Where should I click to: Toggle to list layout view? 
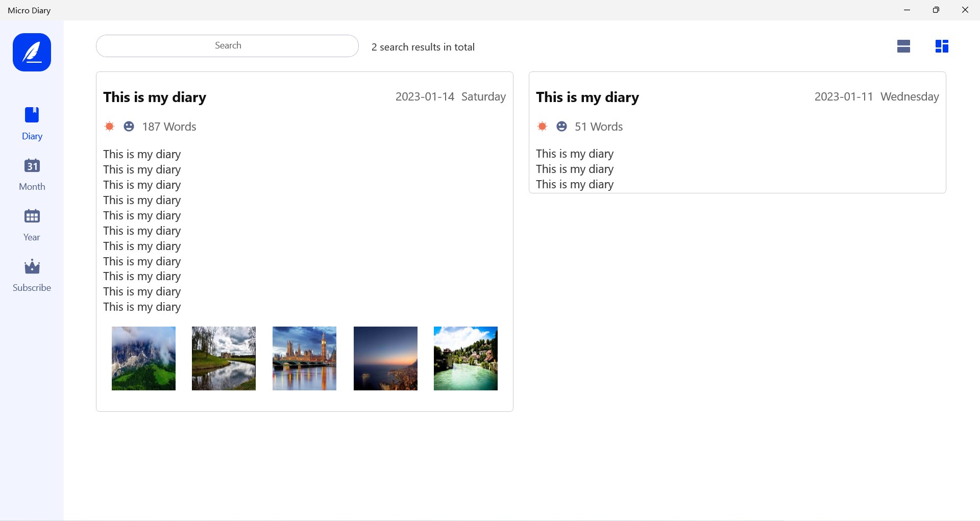pos(903,46)
